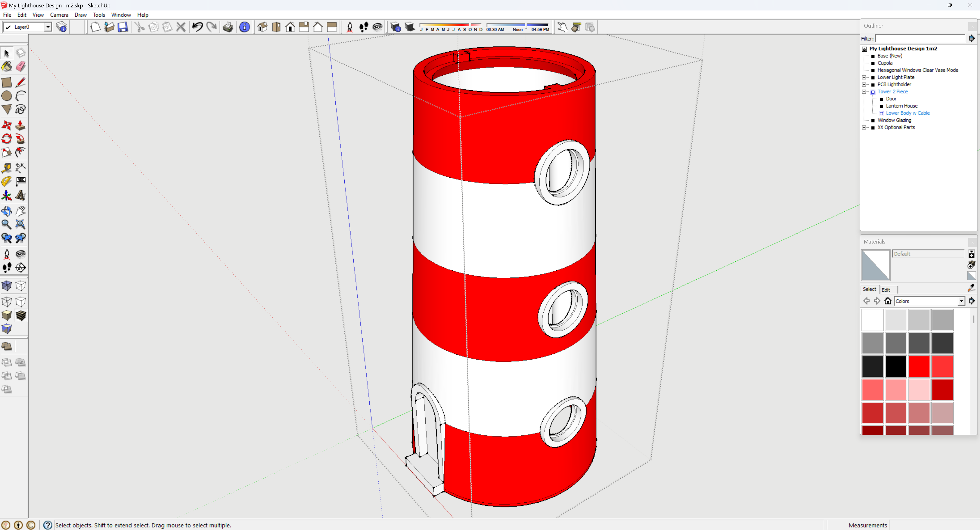Select the Eraser tool
980x530 pixels.
click(x=20, y=67)
